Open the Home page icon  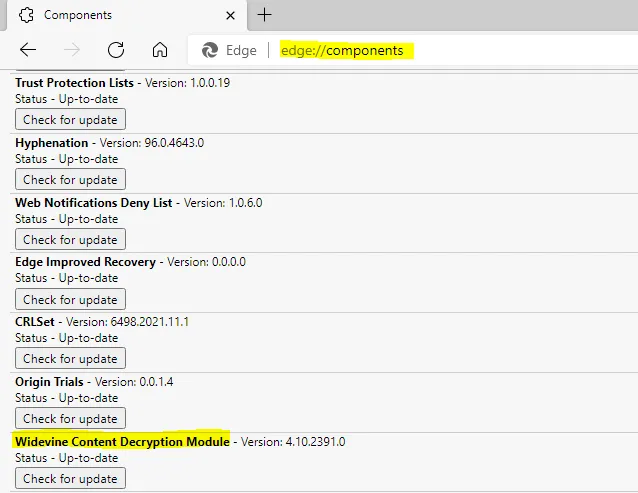click(x=160, y=50)
